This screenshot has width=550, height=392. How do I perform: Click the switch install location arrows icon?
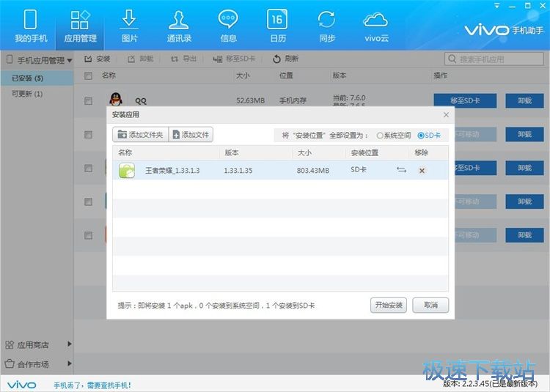(401, 170)
